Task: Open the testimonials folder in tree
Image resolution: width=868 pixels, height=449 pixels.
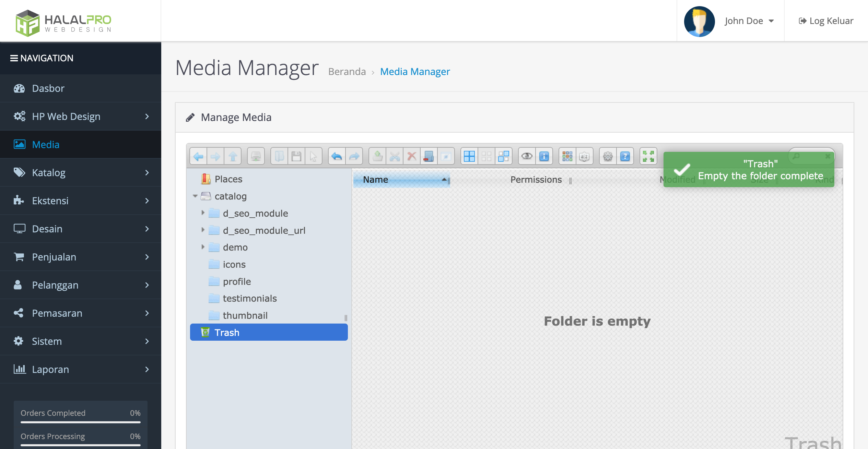Action: pyautogui.click(x=269, y=298)
